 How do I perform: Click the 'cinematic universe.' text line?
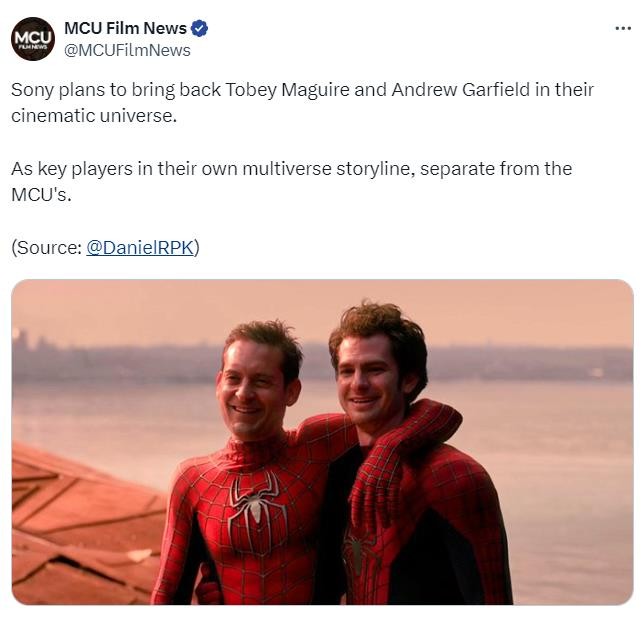tap(94, 115)
